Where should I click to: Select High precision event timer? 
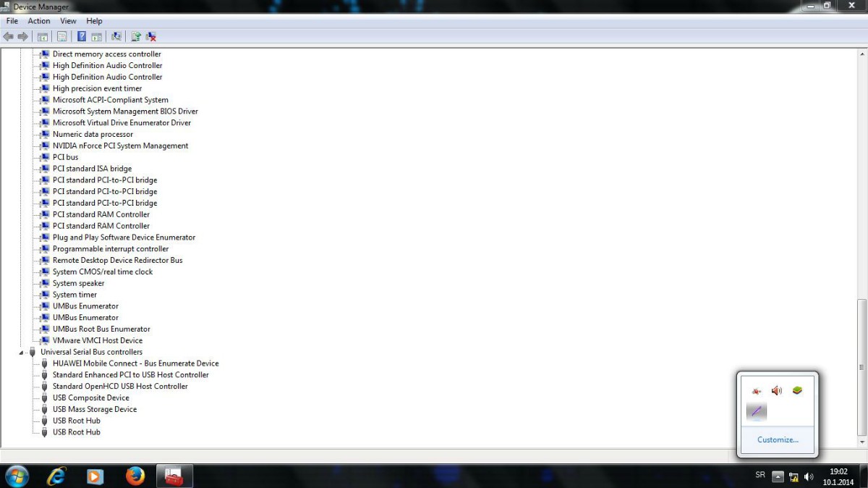[x=98, y=88]
